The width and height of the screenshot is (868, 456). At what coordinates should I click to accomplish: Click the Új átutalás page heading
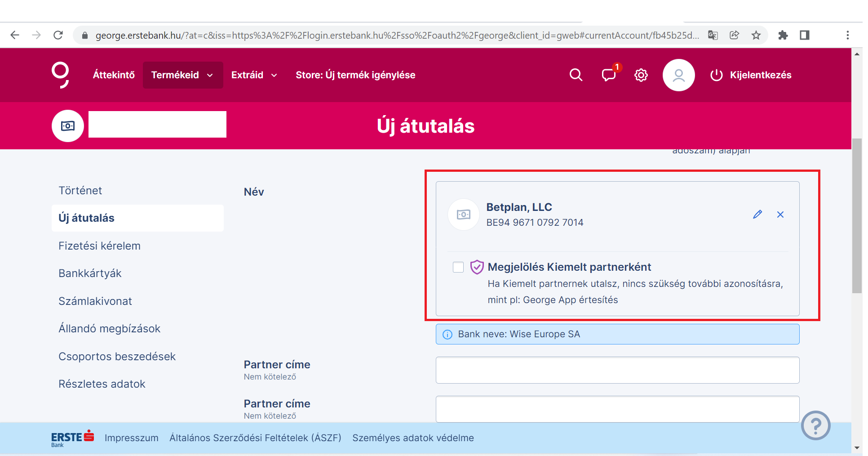click(x=425, y=126)
